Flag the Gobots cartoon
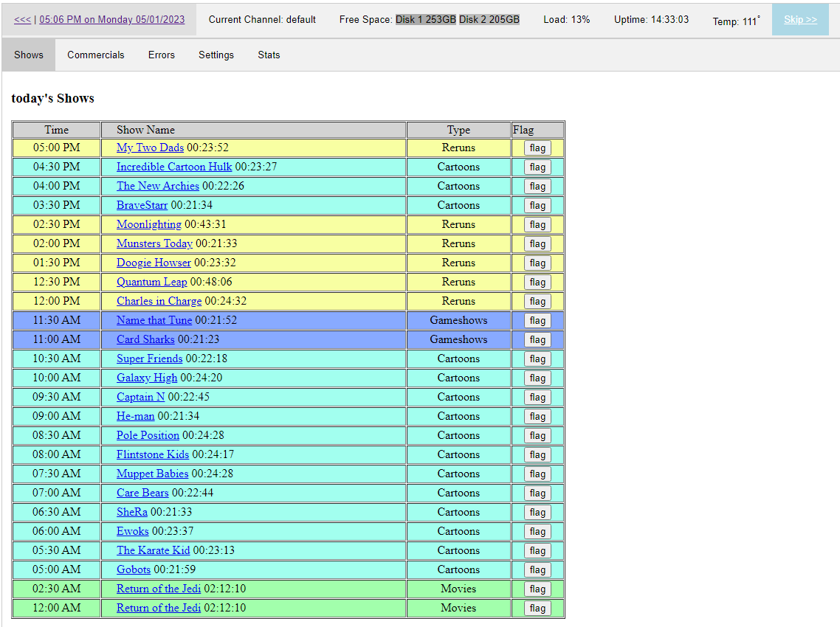The width and height of the screenshot is (840, 627). [x=537, y=570]
